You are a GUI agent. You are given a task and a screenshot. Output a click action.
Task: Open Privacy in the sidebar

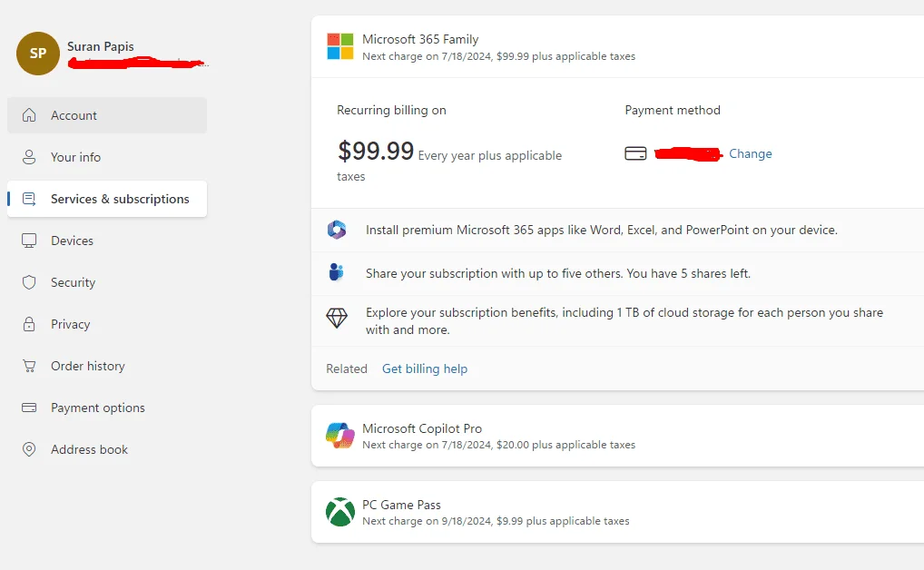click(107, 324)
